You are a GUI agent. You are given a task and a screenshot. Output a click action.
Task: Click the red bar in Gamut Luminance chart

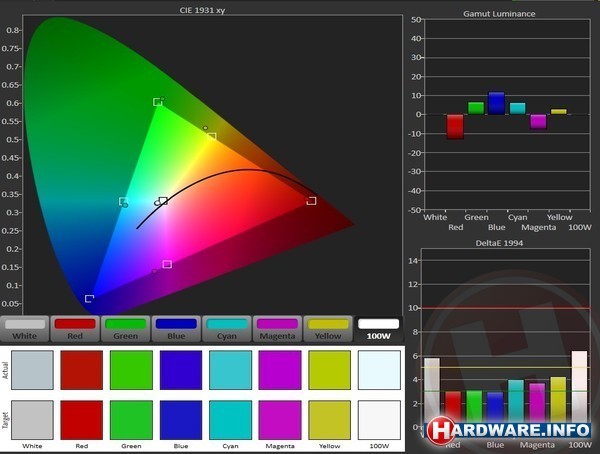(455, 127)
